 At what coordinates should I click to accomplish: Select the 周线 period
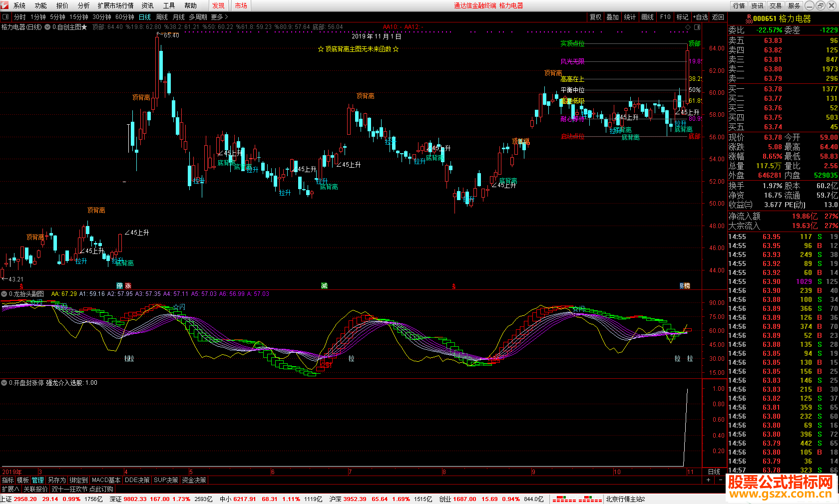click(x=161, y=17)
